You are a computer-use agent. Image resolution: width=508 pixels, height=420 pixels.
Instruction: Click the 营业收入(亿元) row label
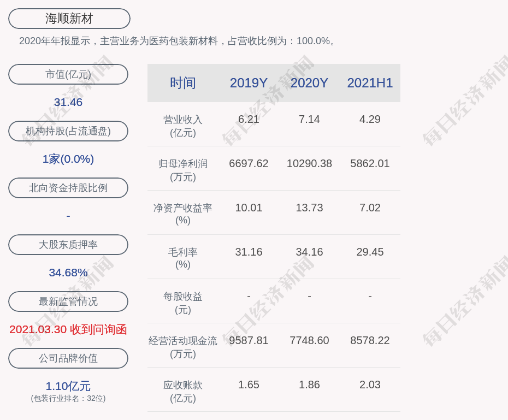coord(183,126)
